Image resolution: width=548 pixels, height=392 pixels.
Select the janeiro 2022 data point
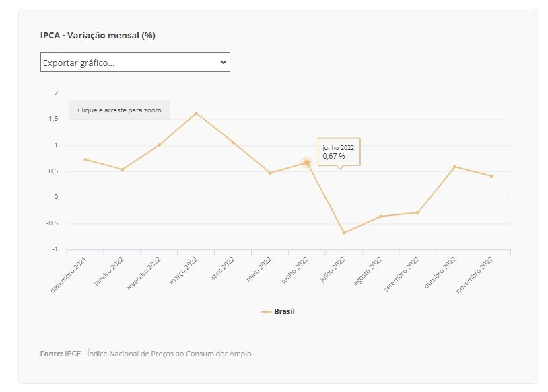pos(123,169)
